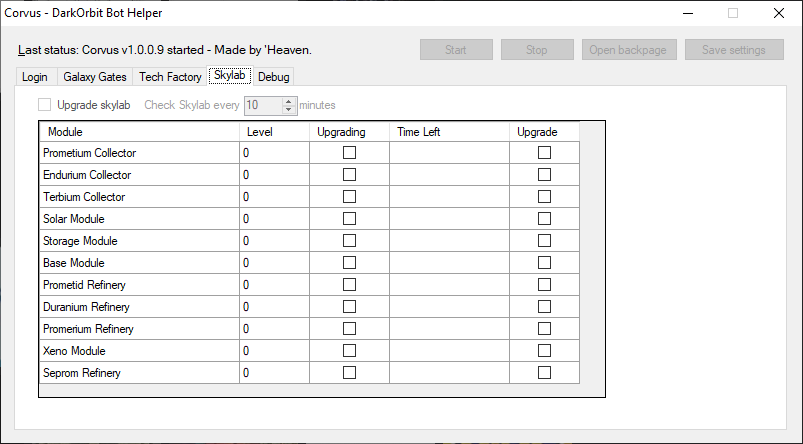Select the Solar Module cell

pyautogui.click(x=139, y=219)
